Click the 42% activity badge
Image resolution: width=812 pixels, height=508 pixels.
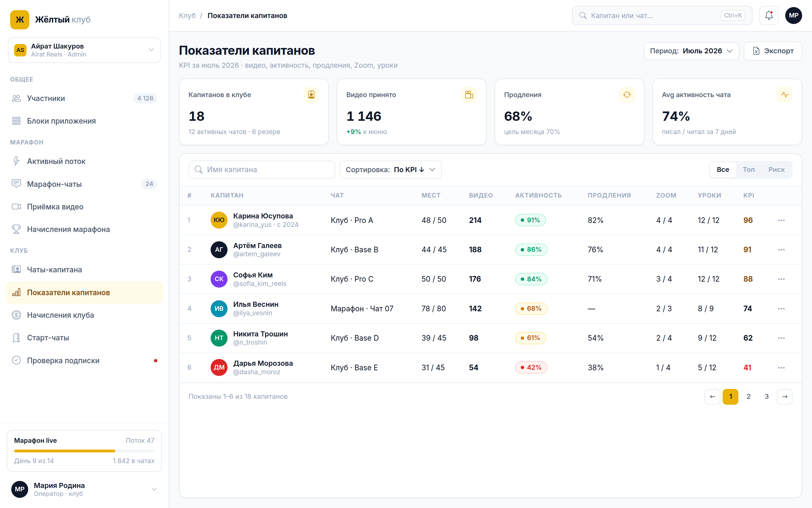(x=531, y=367)
